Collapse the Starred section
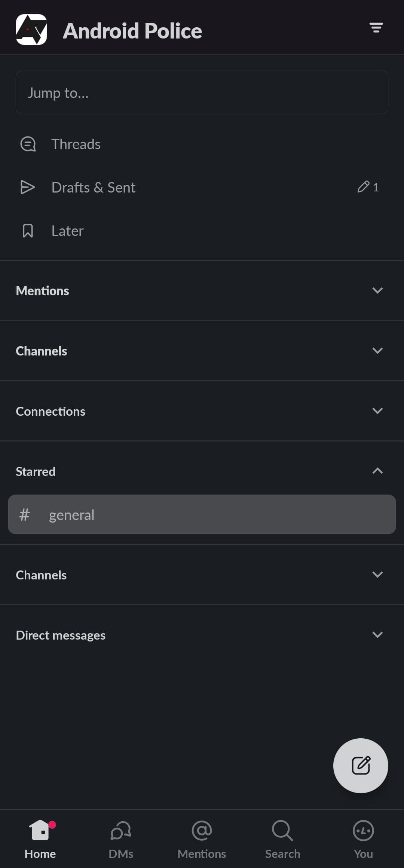The image size is (404, 868). click(377, 471)
